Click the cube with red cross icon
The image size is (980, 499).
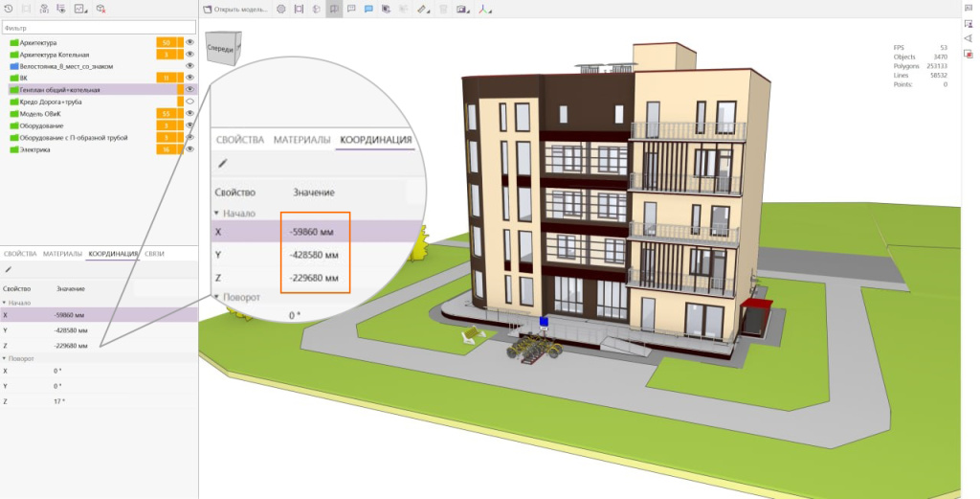tap(100, 9)
